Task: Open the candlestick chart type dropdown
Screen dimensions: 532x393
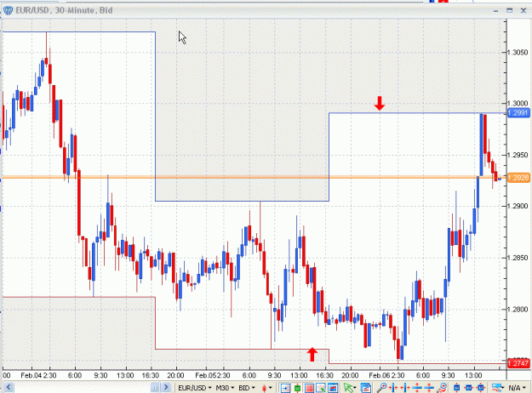Action: pos(266,388)
